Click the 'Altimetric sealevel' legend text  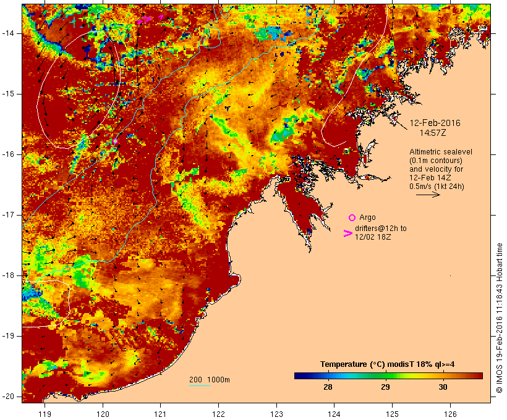441,152
